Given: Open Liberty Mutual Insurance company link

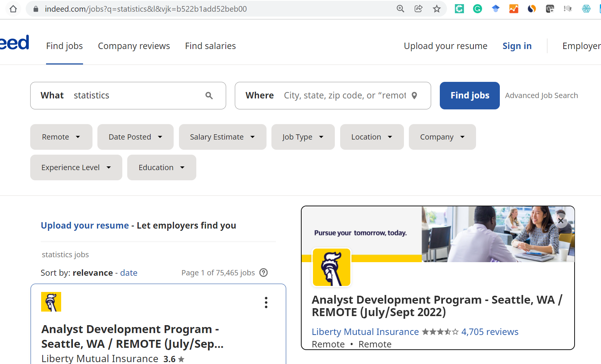Looking at the screenshot, I should [x=365, y=332].
